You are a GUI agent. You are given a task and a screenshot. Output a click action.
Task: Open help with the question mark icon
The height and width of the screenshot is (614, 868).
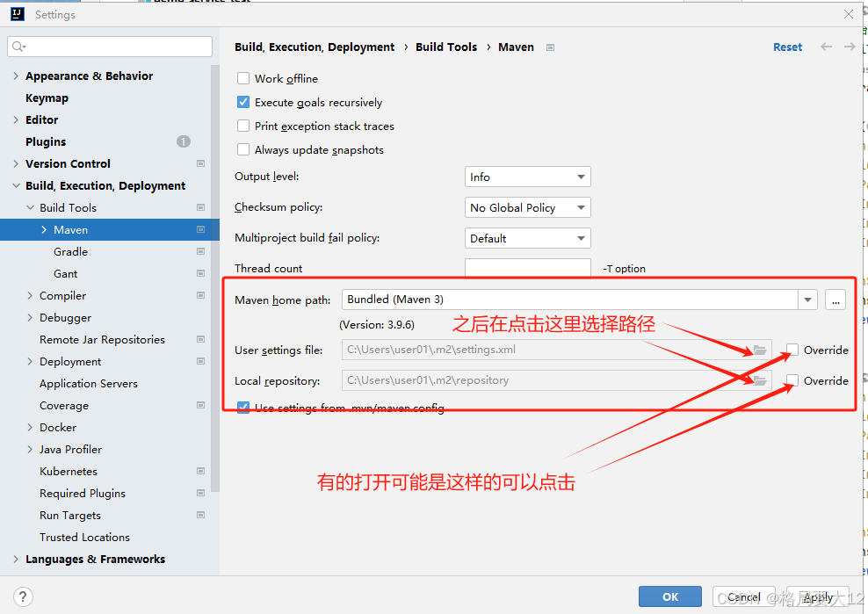(23, 596)
